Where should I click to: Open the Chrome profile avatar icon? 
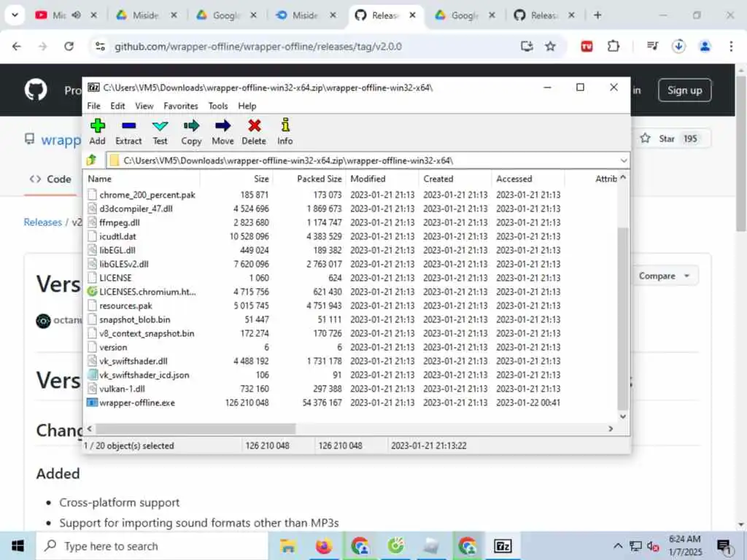coord(705,46)
